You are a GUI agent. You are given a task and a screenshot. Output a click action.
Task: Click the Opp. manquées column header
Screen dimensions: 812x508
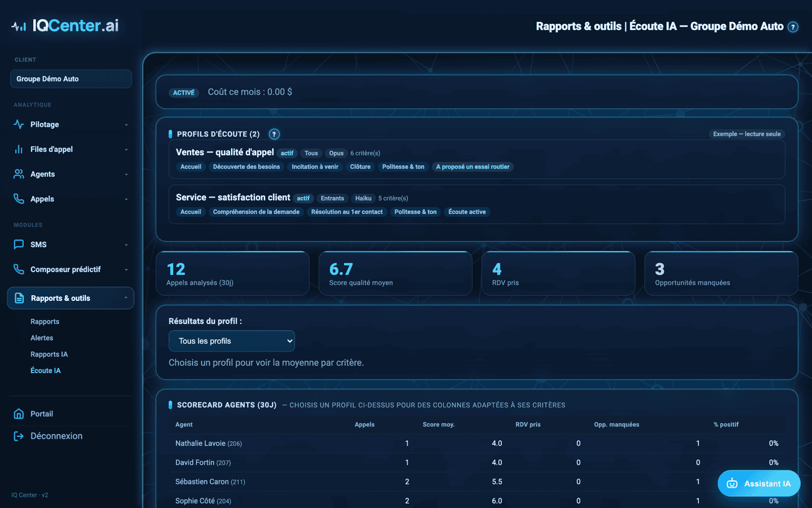(616, 424)
